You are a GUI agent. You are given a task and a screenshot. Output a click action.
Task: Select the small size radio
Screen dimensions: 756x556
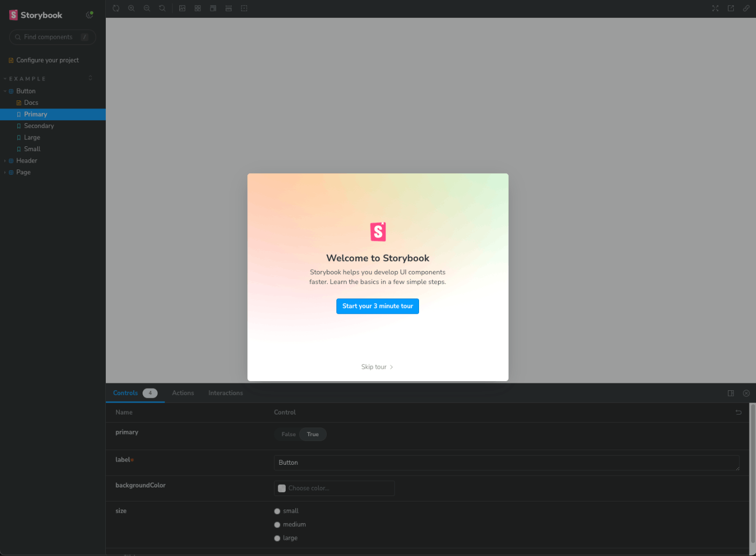tap(277, 511)
